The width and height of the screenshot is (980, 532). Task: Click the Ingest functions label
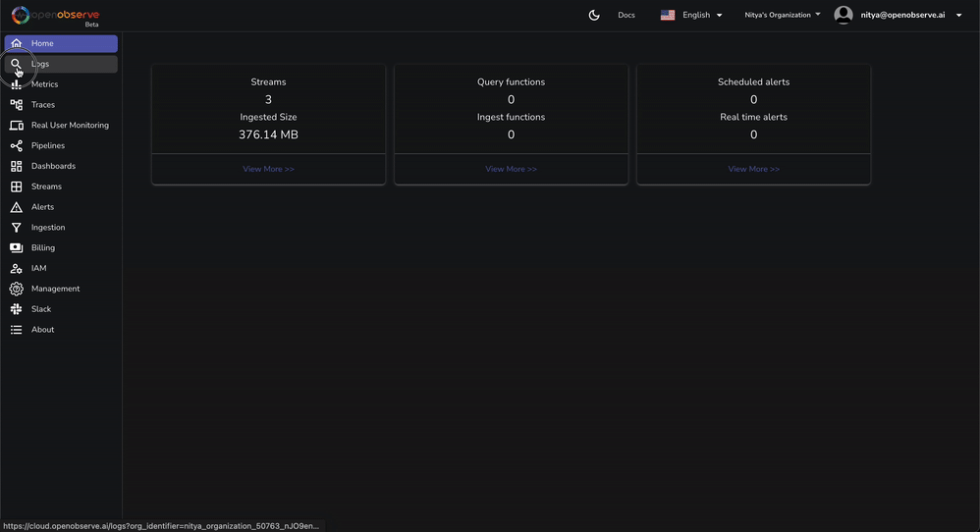pyautogui.click(x=511, y=118)
